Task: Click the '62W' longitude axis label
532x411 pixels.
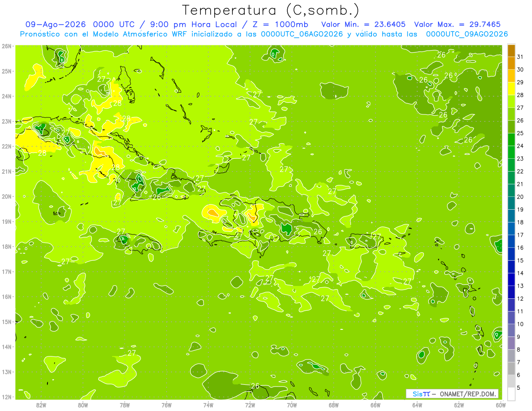Action: point(459,404)
